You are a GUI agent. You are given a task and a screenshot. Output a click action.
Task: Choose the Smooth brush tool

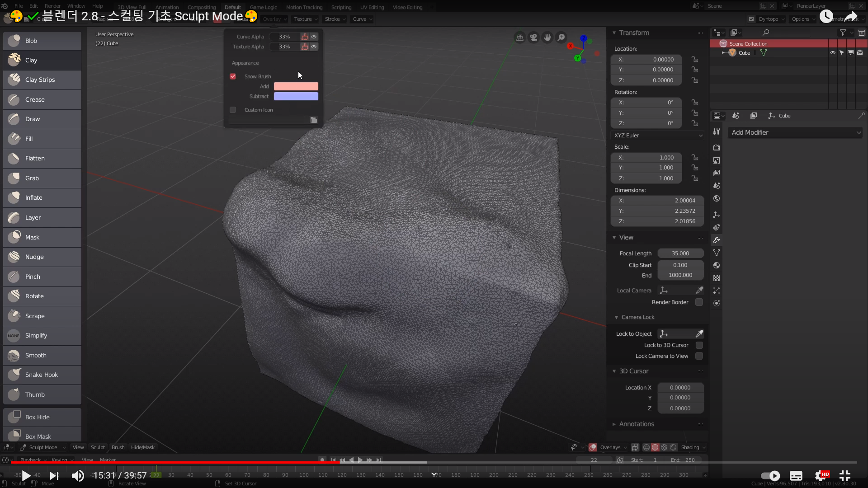click(x=42, y=355)
